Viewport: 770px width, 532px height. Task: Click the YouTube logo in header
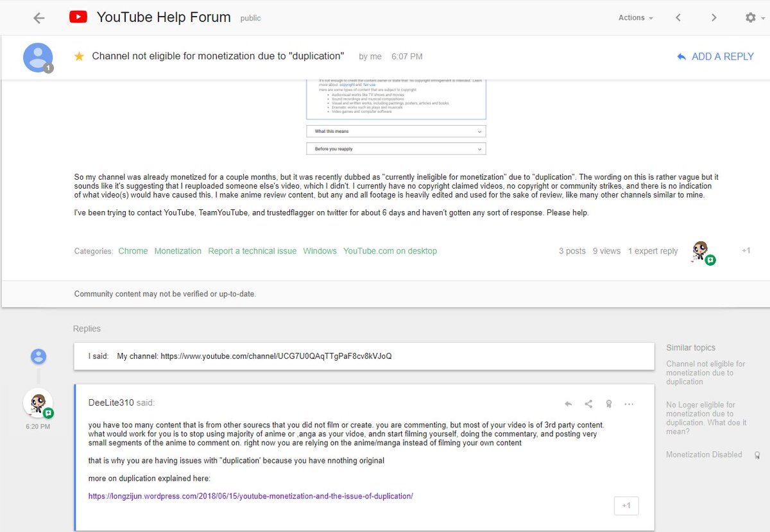coord(78,17)
